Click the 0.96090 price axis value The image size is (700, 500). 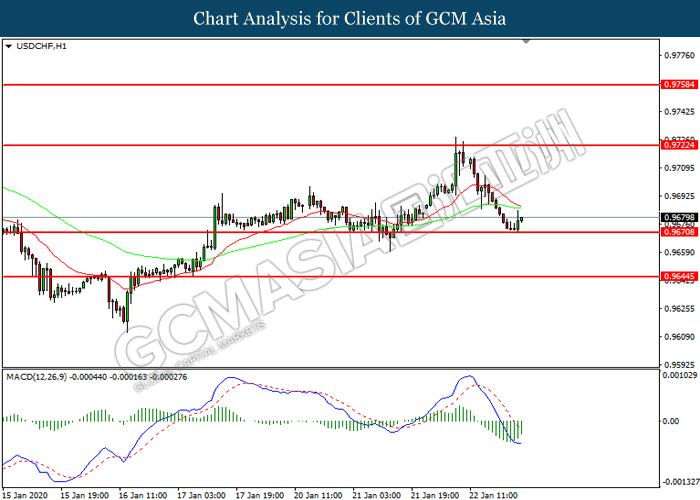(679, 337)
